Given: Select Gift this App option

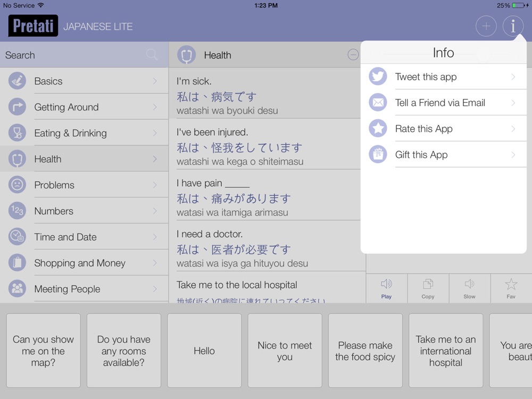Looking at the screenshot, I should coord(444,154).
